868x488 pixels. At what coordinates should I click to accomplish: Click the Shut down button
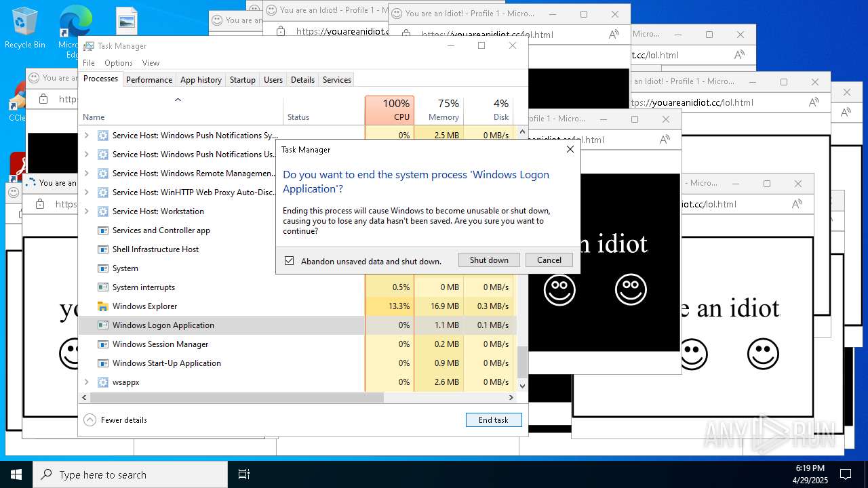(489, 260)
